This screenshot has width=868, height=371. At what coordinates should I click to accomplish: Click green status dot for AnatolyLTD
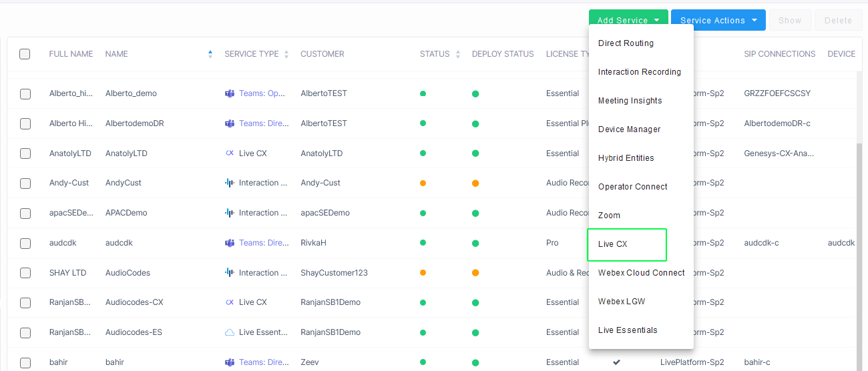[x=423, y=153]
